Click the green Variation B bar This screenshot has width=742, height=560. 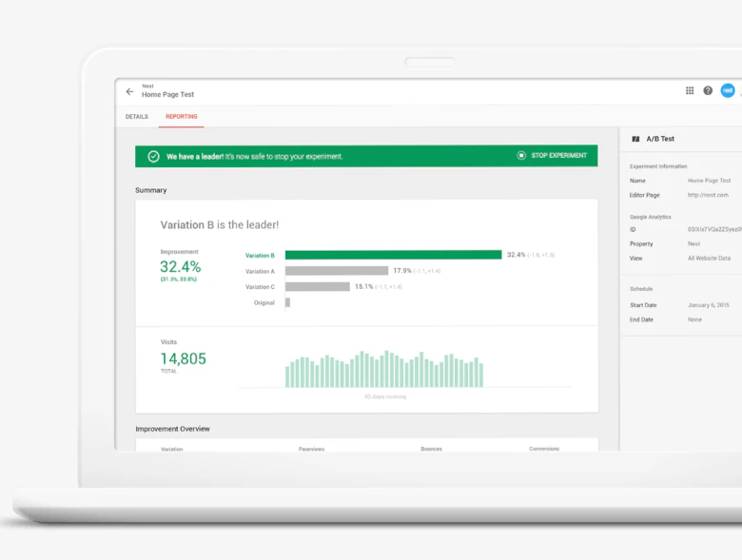point(393,255)
